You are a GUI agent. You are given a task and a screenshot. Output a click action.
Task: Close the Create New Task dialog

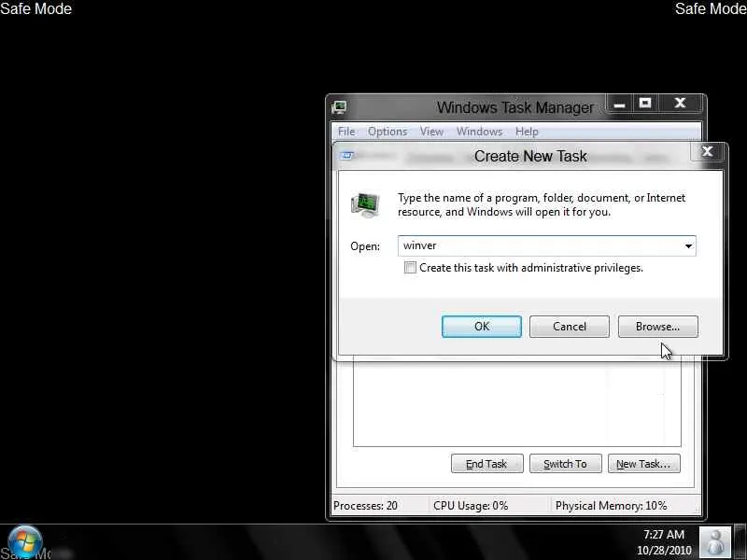click(x=708, y=152)
